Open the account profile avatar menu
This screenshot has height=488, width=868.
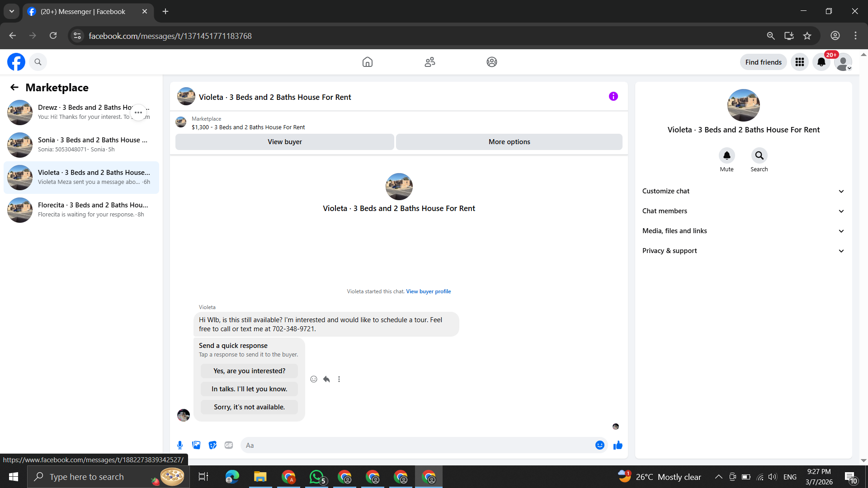pos(843,62)
